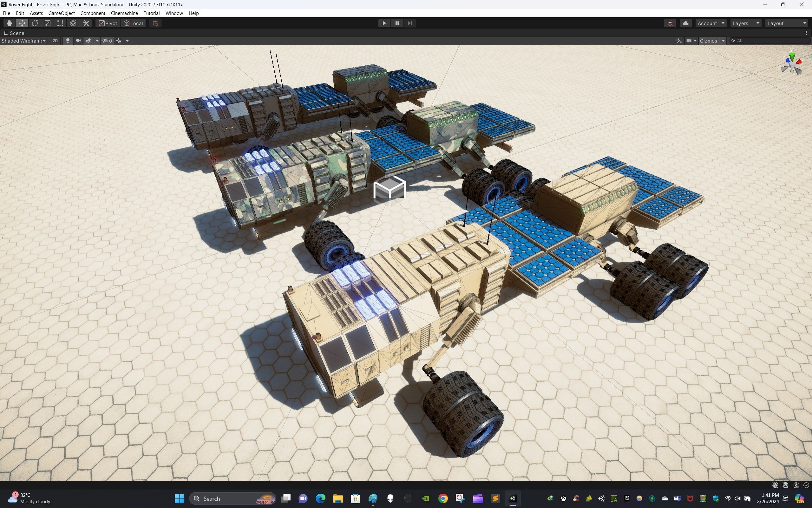Open Copilot preview icon

(x=800, y=498)
